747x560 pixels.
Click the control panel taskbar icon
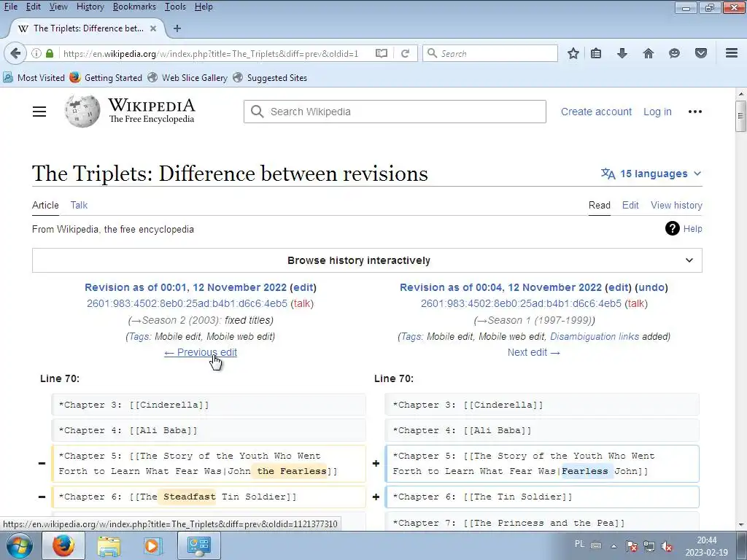point(198,545)
